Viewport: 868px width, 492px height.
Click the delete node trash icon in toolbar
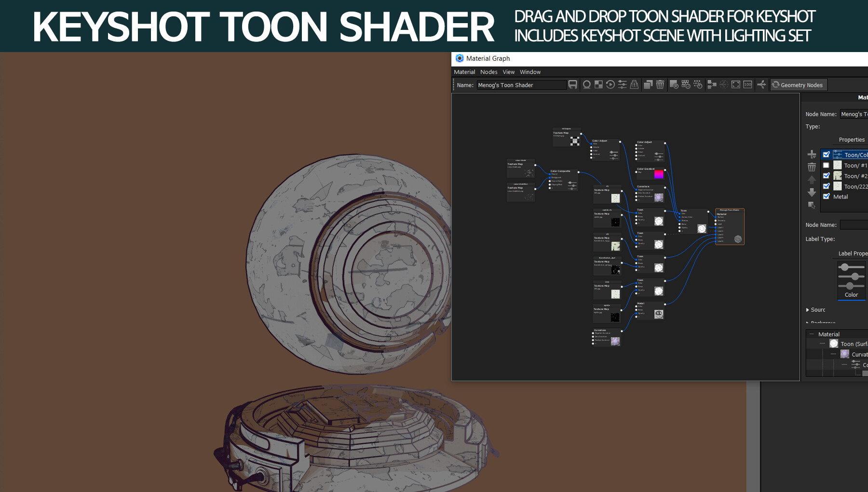pos(660,85)
